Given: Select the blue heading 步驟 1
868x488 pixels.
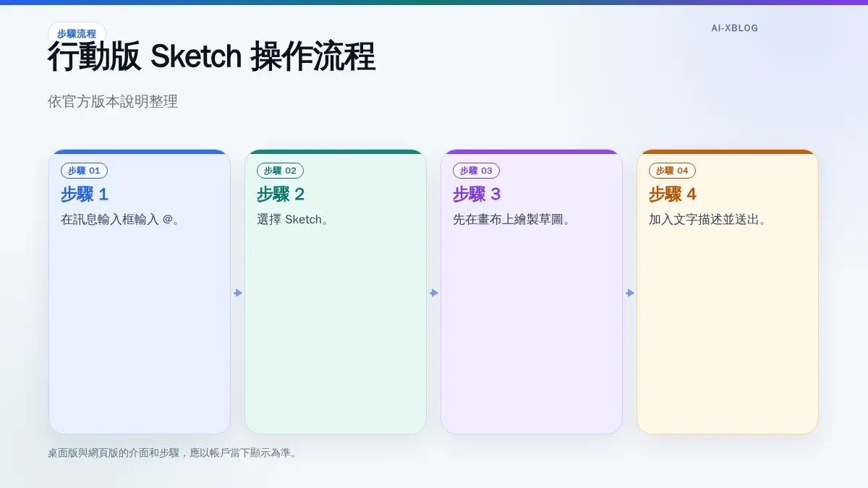Looking at the screenshot, I should pyautogui.click(x=85, y=194).
